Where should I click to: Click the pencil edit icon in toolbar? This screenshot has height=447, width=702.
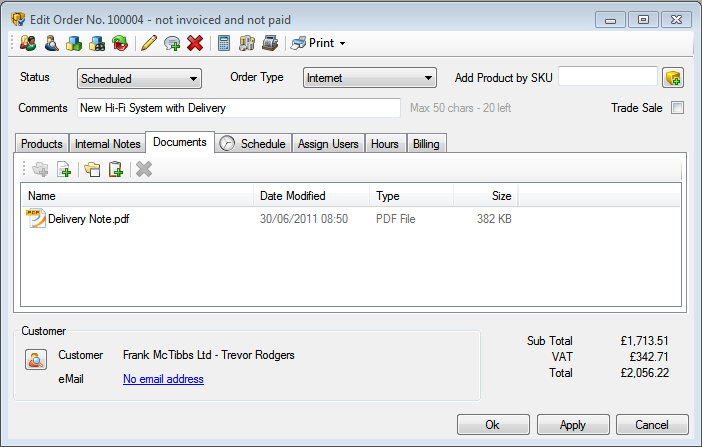point(149,43)
